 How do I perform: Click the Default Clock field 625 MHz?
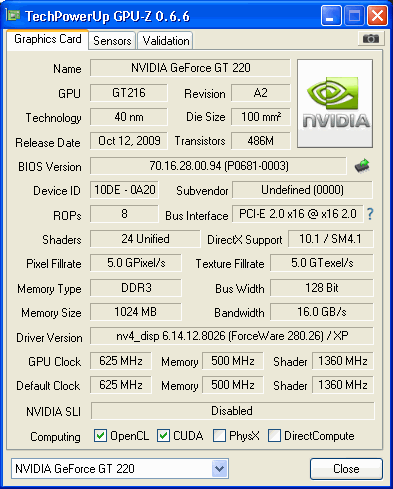[x=121, y=385]
